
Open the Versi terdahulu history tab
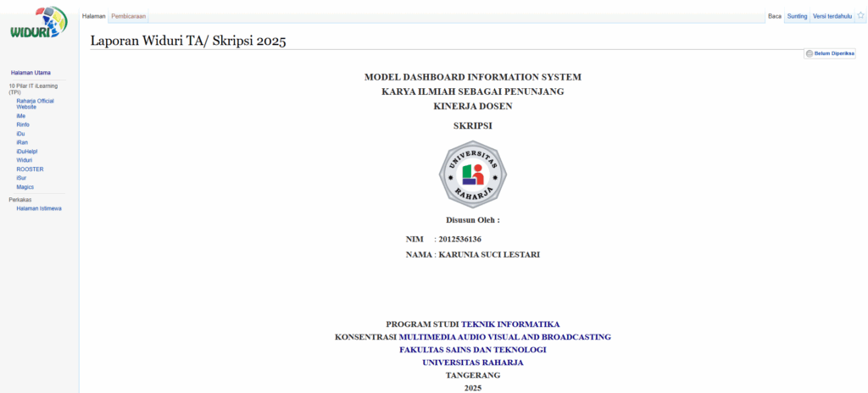832,16
